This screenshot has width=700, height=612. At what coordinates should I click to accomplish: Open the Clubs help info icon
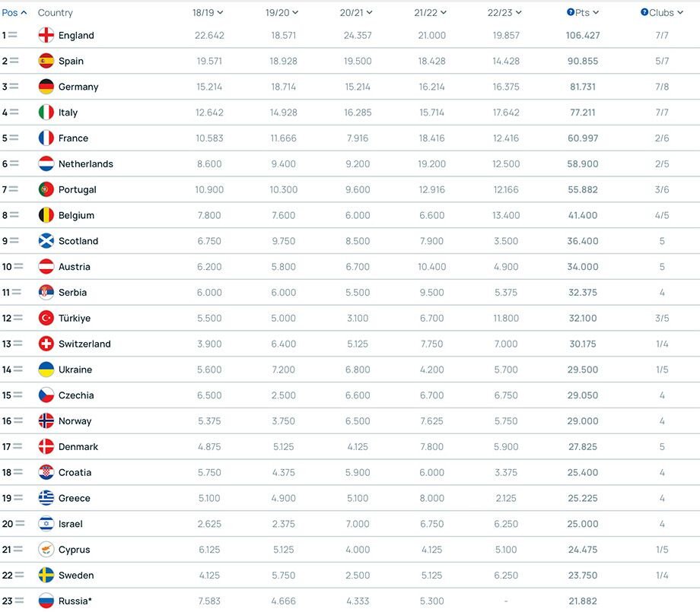point(644,12)
